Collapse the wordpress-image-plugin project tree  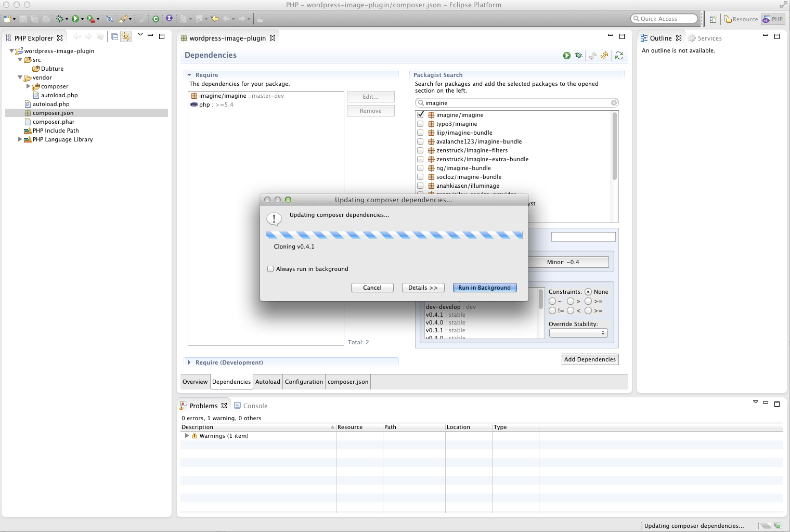point(12,51)
